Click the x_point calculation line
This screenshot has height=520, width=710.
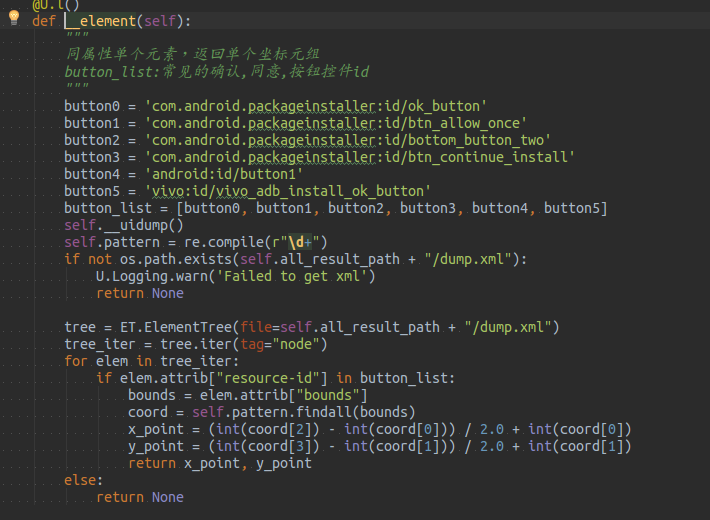tap(380, 429)
